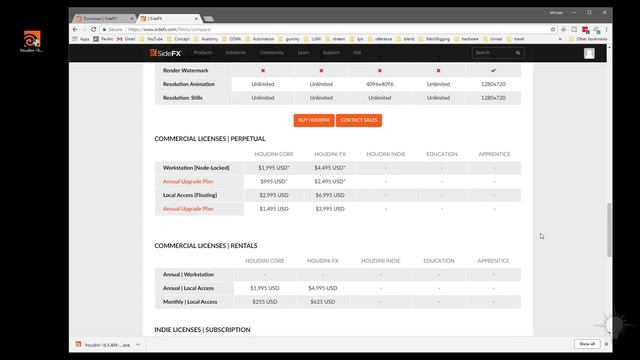Open the Other bookmarks folder
Screen dimensions: 640x360
click(588, 39)
